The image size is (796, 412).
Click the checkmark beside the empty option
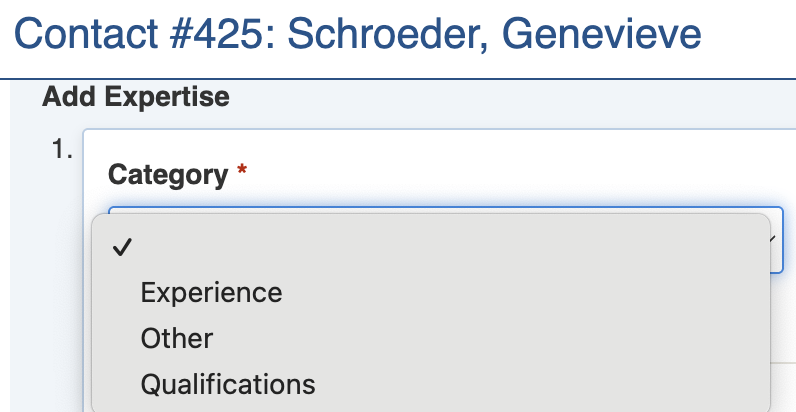click(x=122, y=249)
